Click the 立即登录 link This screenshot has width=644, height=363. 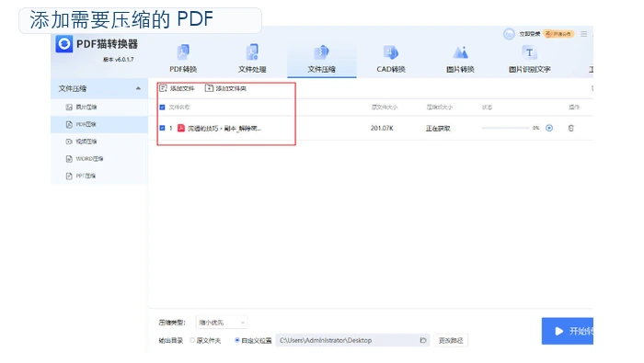pyautogui.click(x=529, y=34)
